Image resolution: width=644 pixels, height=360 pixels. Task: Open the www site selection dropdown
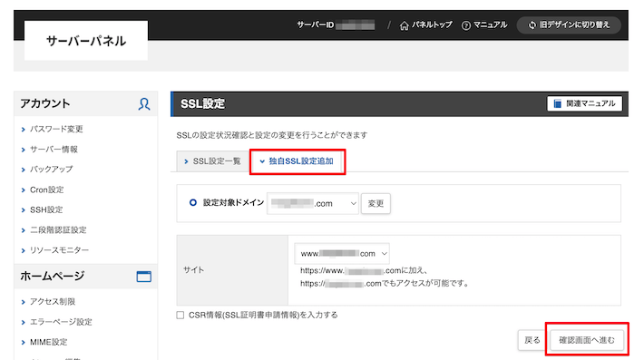pyautogui.click(x=342, y=254)
